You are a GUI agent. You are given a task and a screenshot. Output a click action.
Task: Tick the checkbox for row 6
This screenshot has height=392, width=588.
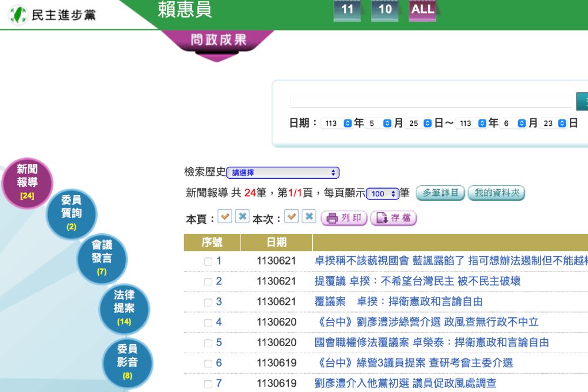208,364
